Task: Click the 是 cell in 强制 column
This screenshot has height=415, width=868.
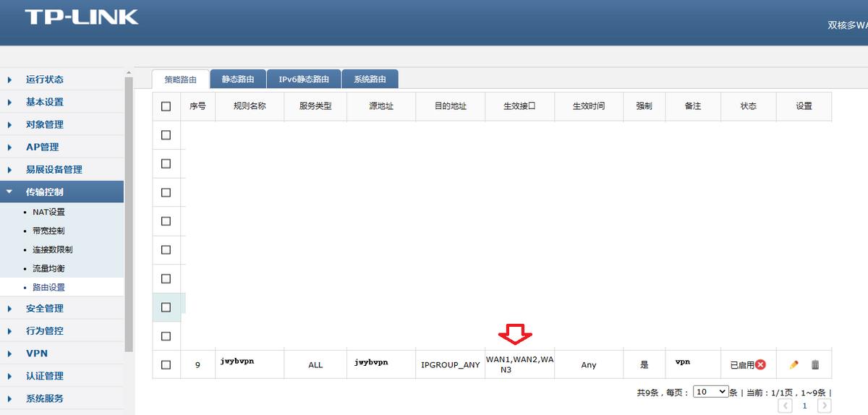Action: [x=644, y=365]
